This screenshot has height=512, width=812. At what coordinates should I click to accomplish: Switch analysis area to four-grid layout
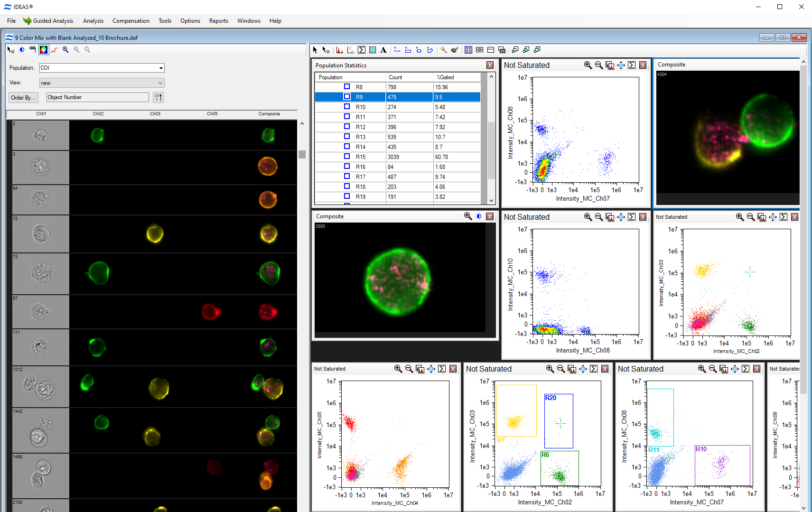[468, 50]
